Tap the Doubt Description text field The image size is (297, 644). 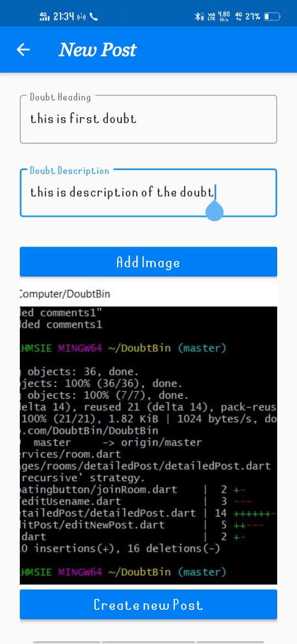point(148,193)
